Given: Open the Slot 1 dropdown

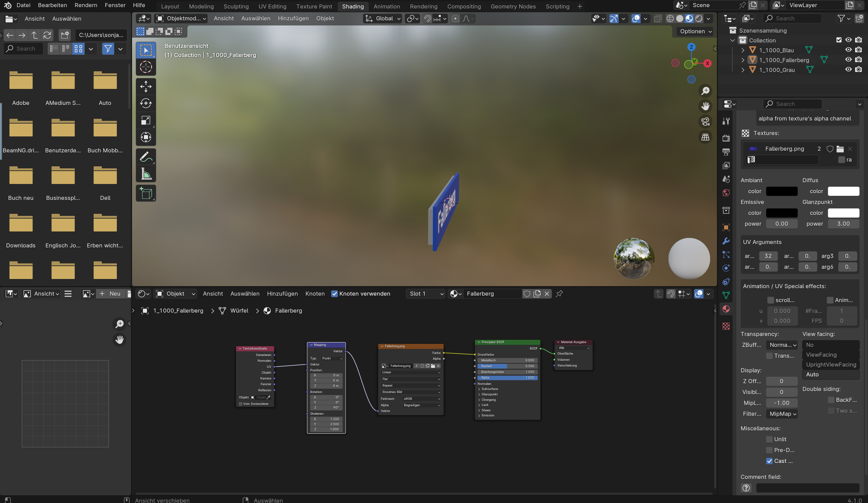Looking at the screenshot, I should (426, 294).
